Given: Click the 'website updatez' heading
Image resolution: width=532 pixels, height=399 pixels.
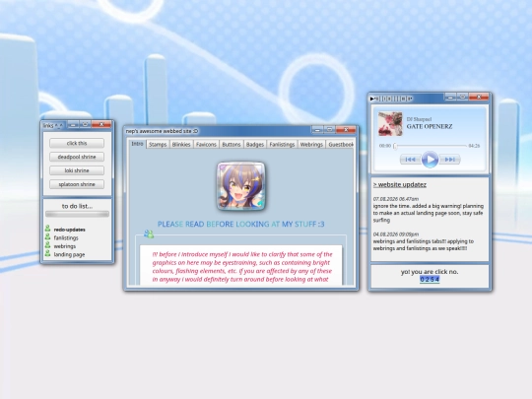Looking at the screenshot, I should [400, 184].
